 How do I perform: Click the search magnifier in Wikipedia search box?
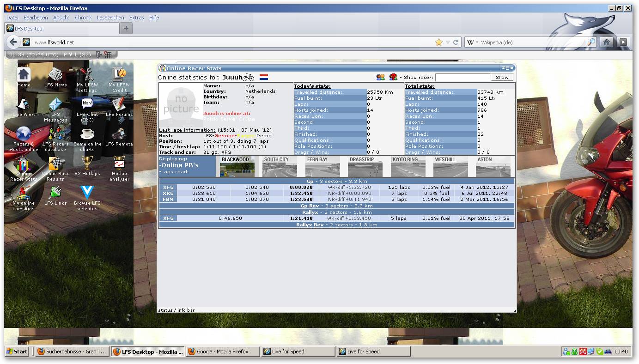point(591,42)
